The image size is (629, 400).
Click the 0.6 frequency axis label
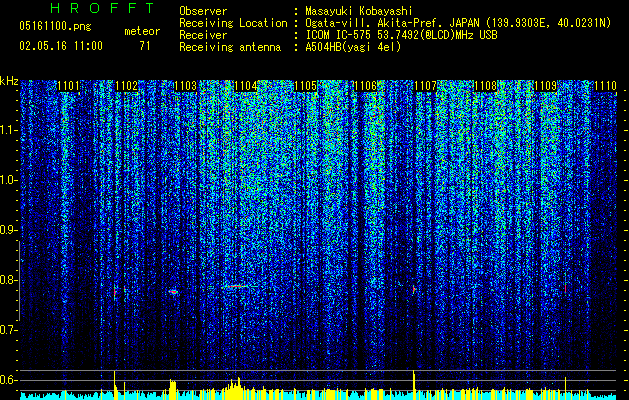(9, 380)
